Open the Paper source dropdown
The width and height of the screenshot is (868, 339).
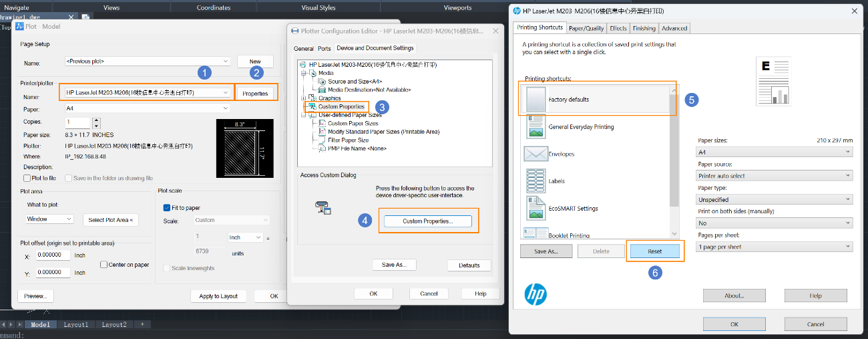[x=847, y=176]
